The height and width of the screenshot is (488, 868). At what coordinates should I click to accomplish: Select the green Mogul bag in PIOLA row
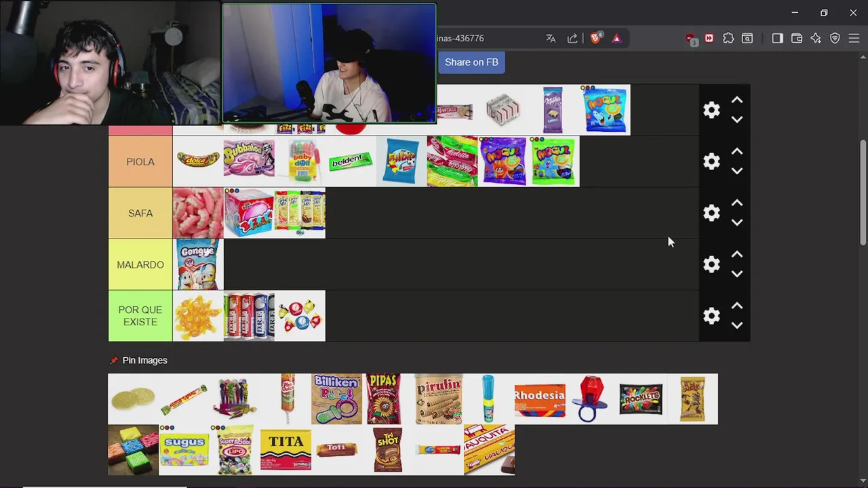(554, 161)
